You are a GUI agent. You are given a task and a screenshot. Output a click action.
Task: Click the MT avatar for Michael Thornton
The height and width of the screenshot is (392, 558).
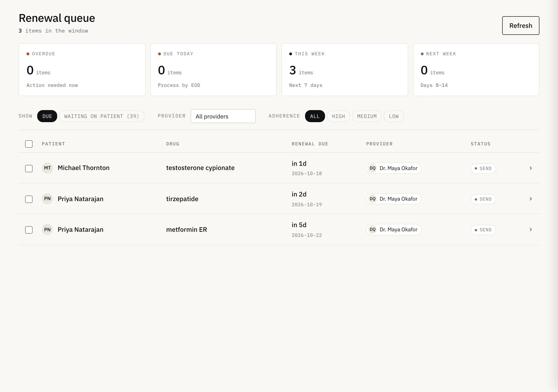(x=47, y=168)
